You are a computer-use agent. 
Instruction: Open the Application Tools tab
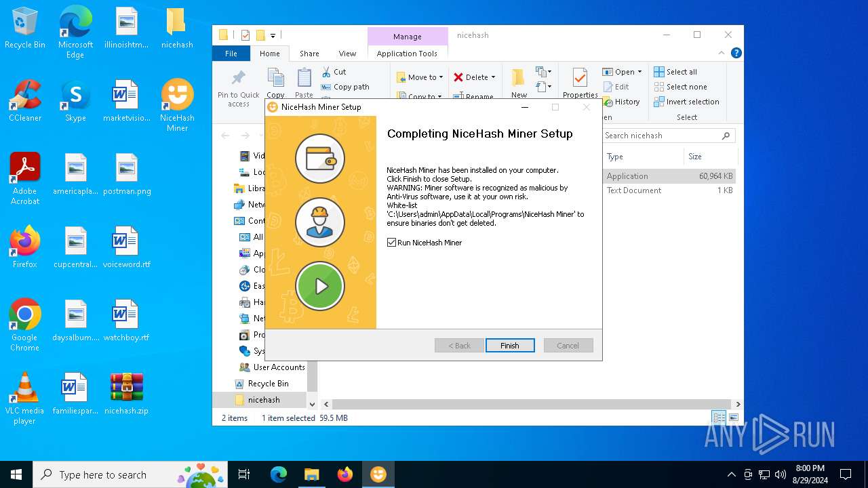(407, 54)
